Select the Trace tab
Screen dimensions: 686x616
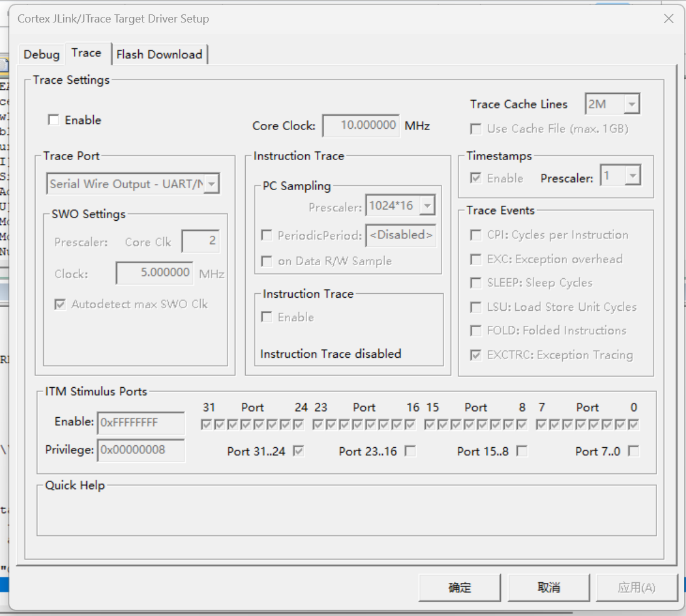[x=87, y=53]
